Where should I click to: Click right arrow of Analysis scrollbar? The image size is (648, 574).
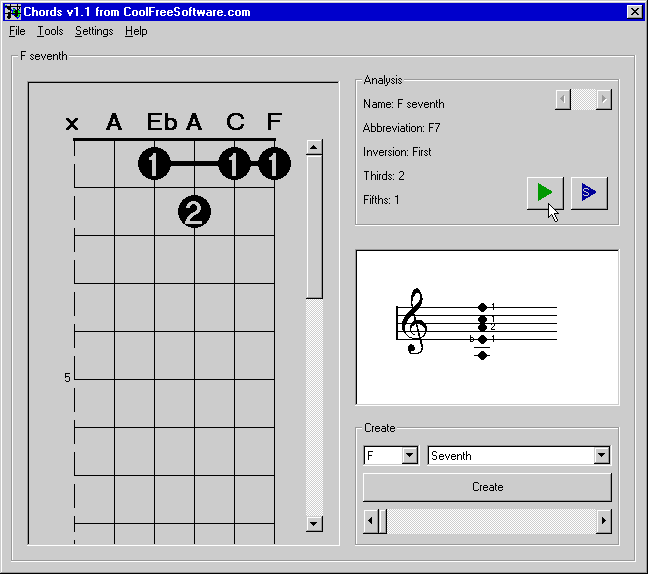pos(604,99)
